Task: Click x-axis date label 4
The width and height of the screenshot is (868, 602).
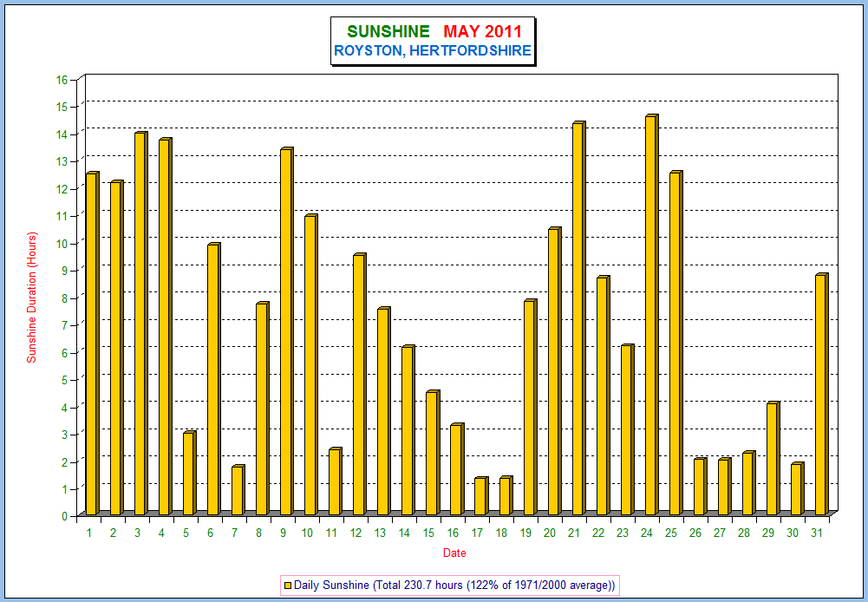Action: pyautogui.click(x=161, y=533)
